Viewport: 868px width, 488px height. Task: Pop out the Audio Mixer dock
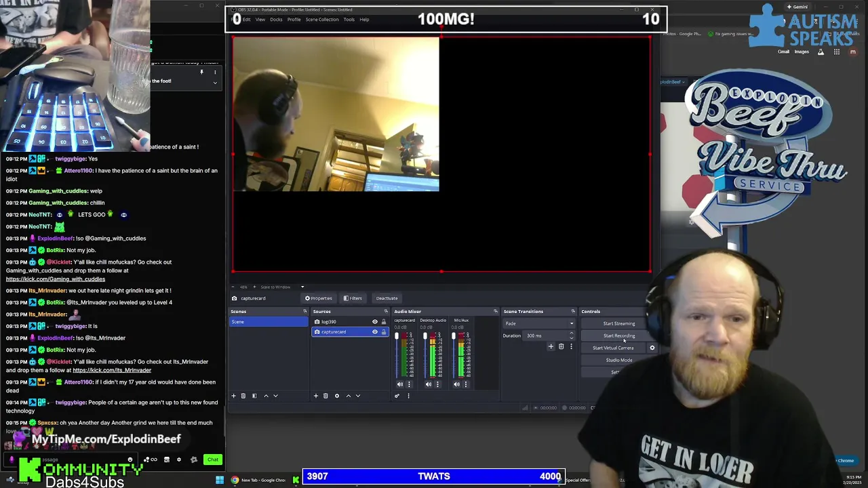495,312
